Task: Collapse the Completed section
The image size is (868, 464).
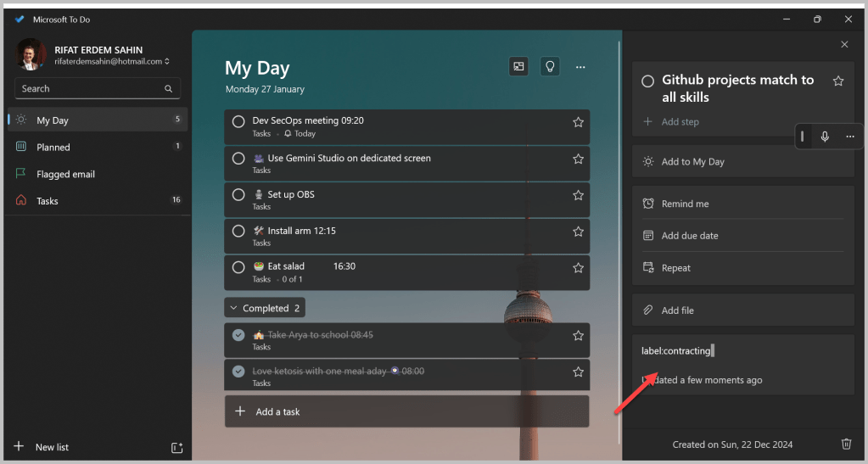Action: pyautogui.click(x=265, y=308)
